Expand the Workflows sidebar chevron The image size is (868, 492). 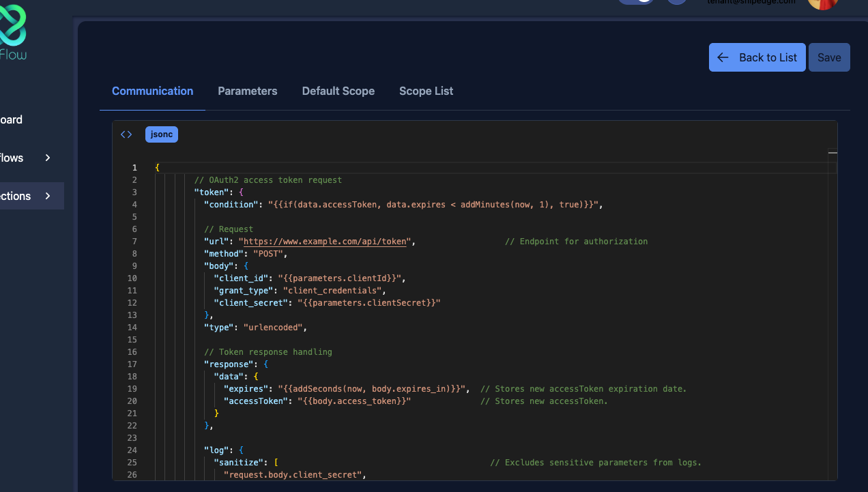point(48,158)
